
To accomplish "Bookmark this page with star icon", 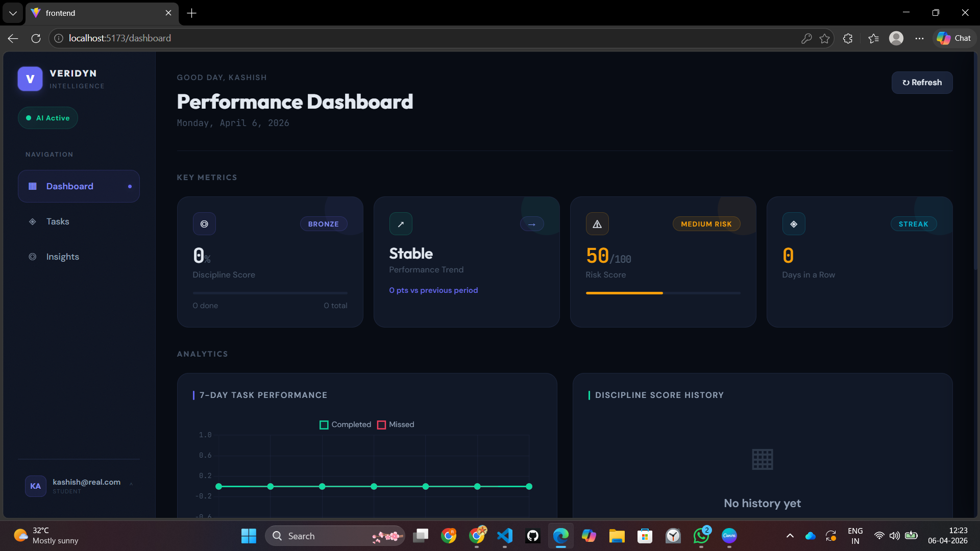I will 824,38.
